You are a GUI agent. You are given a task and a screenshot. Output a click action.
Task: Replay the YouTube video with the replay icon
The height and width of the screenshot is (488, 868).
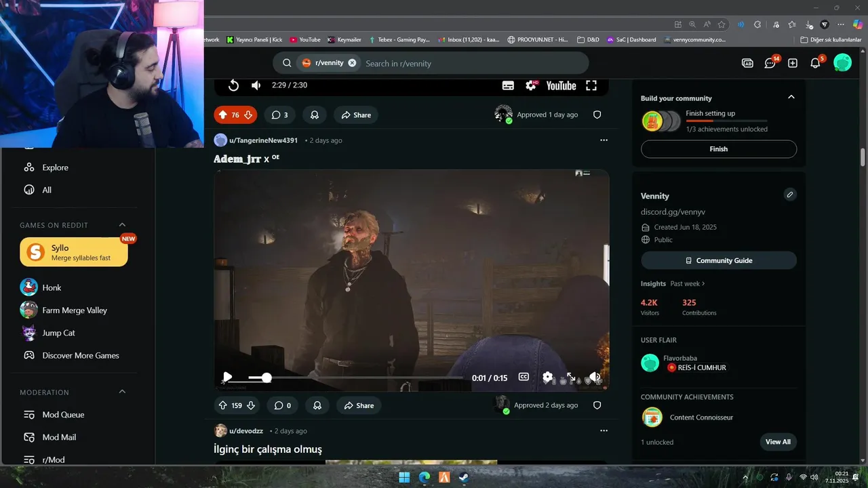233,85
